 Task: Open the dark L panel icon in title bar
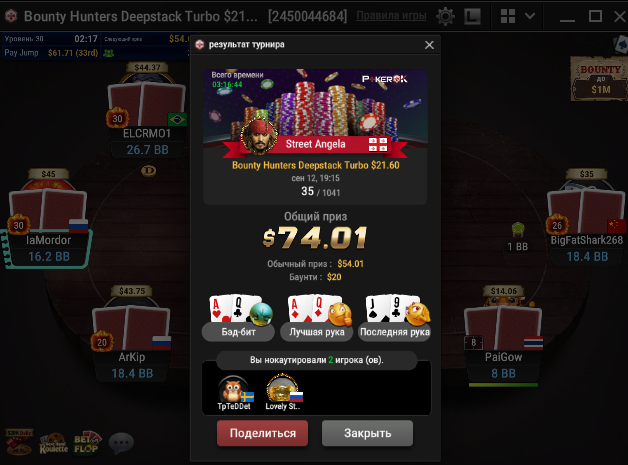(473, 16)
